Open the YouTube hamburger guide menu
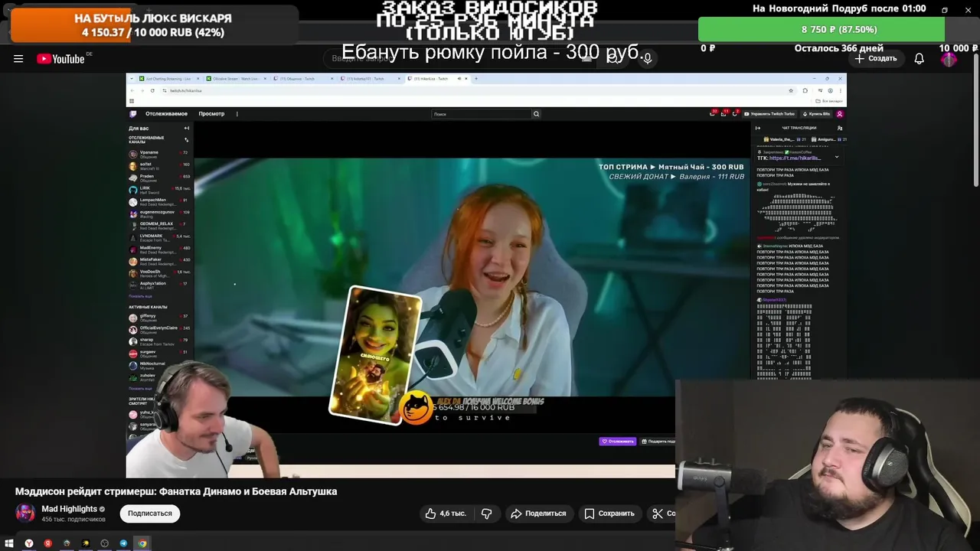This screenshot has width=980, height=551. tap(18, 59)
